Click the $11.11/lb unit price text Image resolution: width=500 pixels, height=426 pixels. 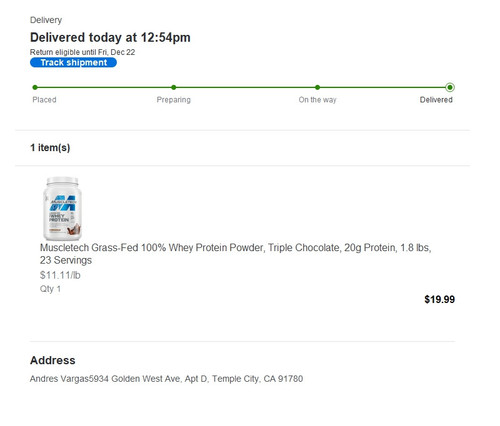[60, 275]
